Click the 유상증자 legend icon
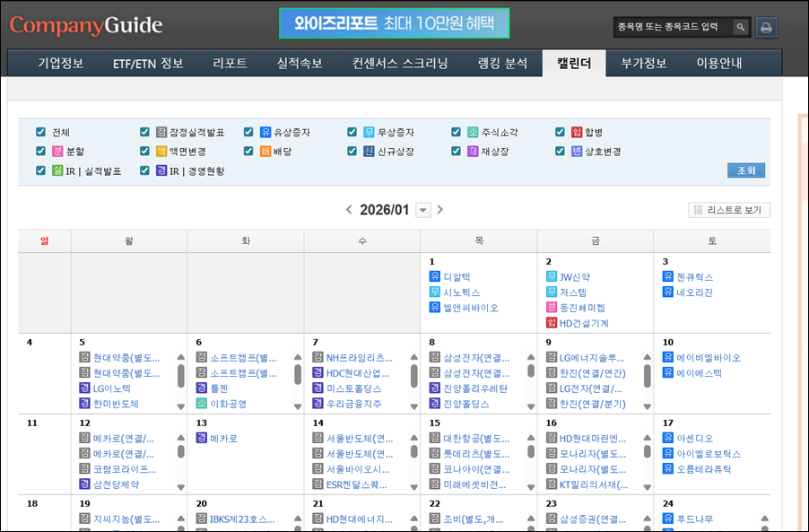This screenshot has width=809, height=532. (265, 132)
